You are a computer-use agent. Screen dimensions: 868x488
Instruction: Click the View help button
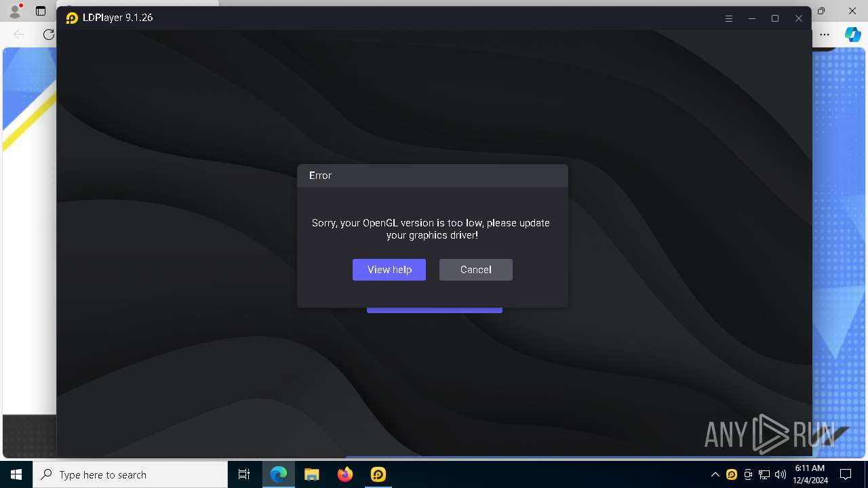click(x=389, y=270)
